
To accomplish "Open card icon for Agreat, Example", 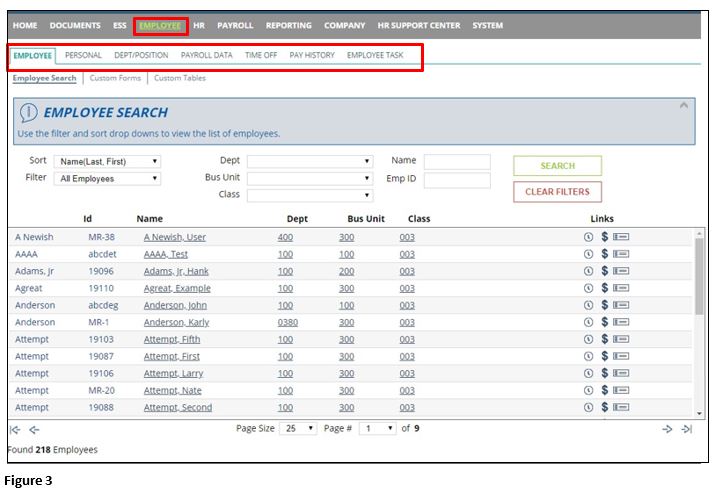I will click(x=621, y=288).
